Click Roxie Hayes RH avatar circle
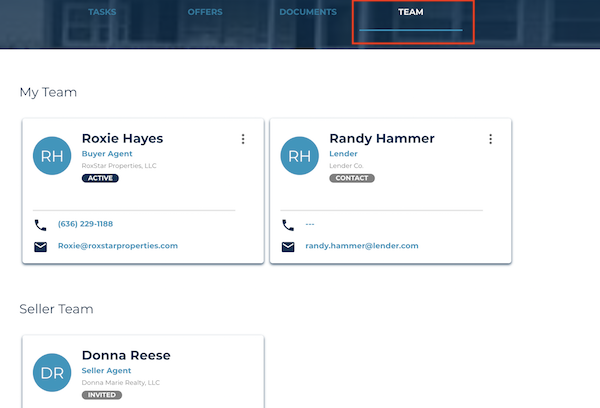The image size is (600, 408). tap(52, 156)
